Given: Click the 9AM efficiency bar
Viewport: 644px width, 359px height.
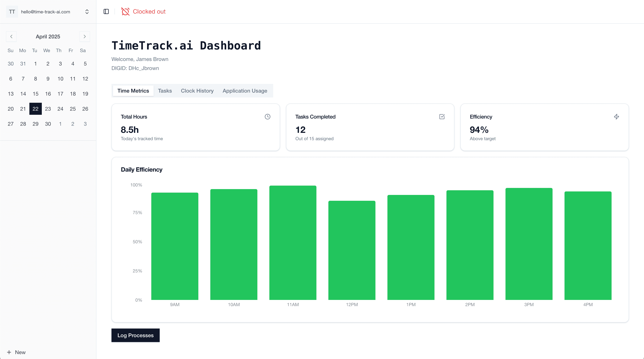Looking at the screenshot, I should [175, 246].
